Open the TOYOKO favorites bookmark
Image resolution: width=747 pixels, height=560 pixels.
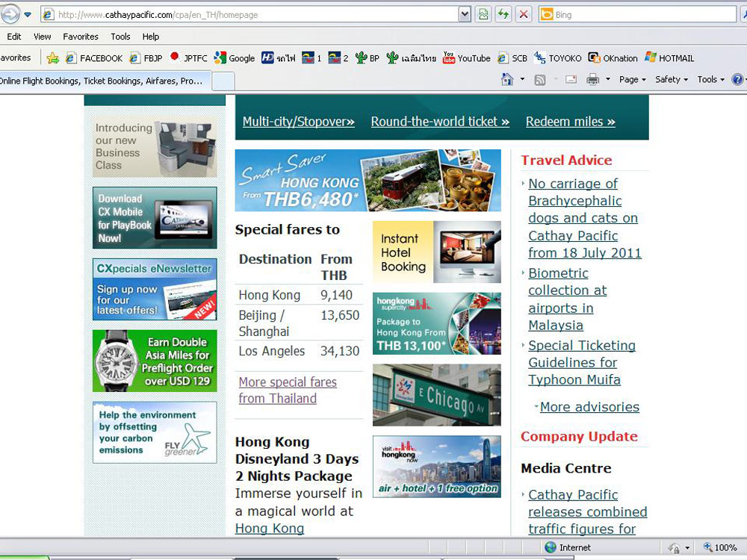[558, 58]
